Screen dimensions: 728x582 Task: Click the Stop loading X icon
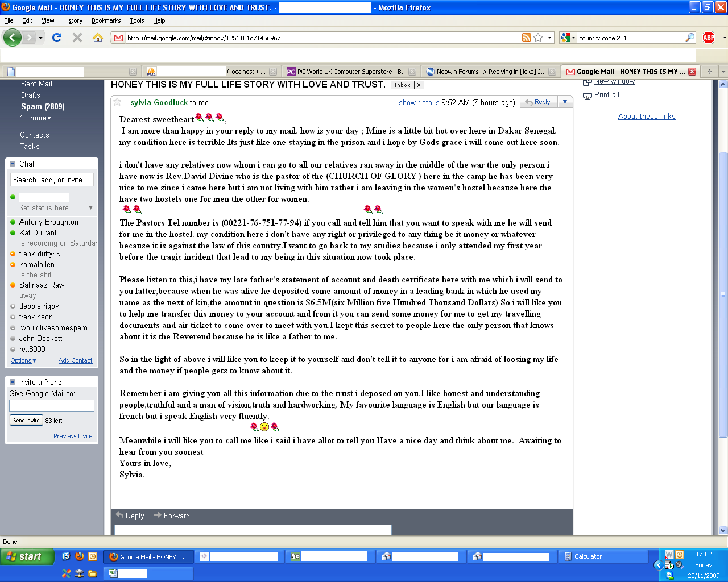point(77,38)
